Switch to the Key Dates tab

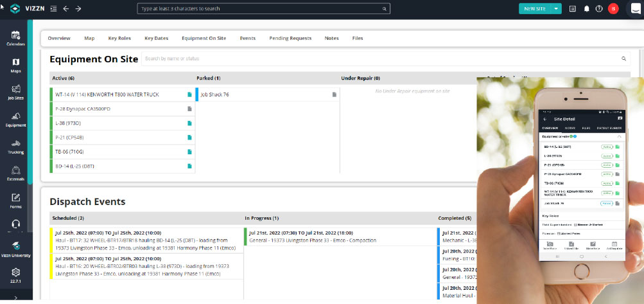tap(157, 39)
